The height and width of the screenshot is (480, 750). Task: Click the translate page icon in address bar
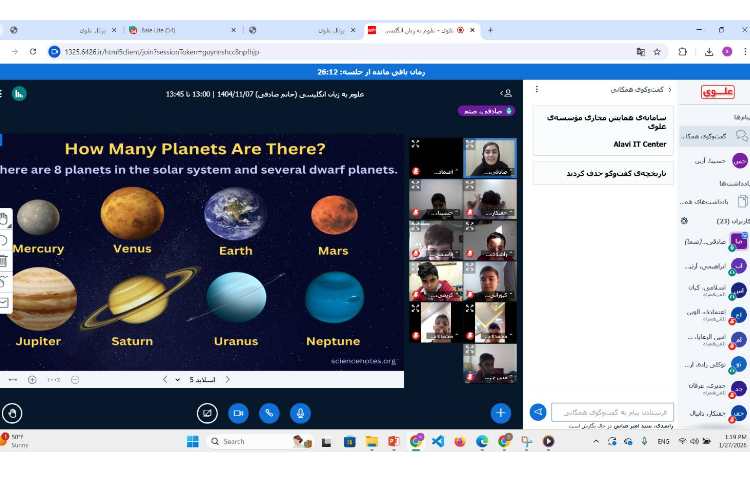click(x=640, y=52)
